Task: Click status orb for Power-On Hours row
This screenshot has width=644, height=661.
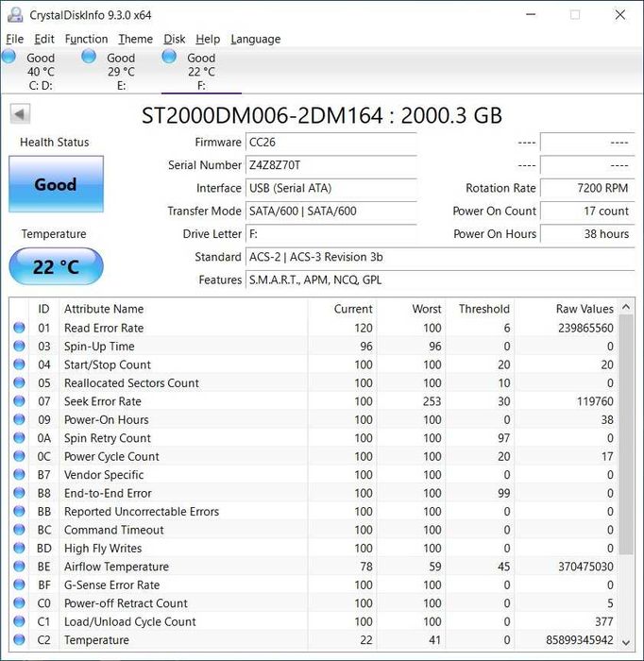Action: 20,419
